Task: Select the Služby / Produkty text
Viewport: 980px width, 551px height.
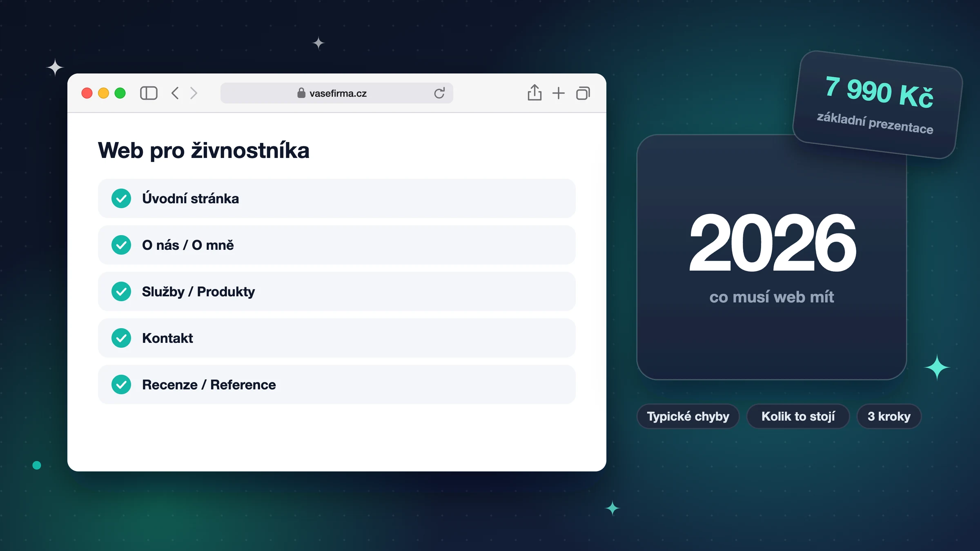Action: (198, 291)
